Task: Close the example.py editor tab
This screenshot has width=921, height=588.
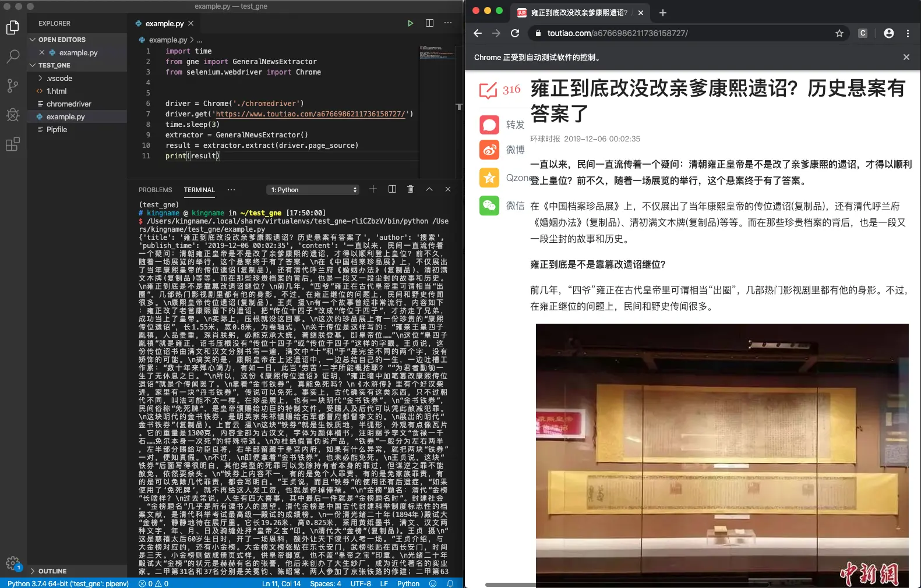Action: (x=190, y=23)
